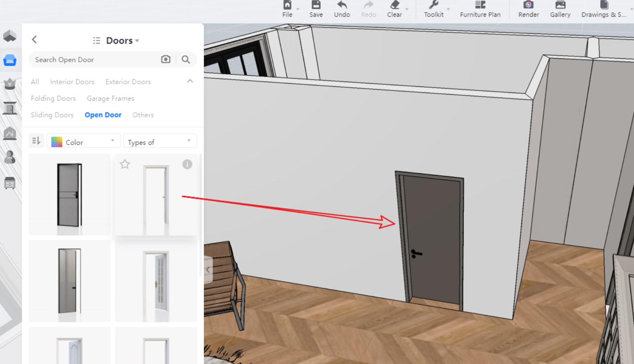Click the Furniture Plan icon
The height and width of the screenshot is (364, 634).
point(480,6)
